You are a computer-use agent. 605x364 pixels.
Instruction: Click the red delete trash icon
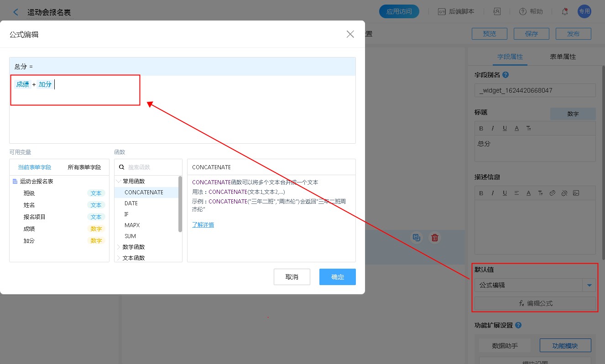(435, 238)
